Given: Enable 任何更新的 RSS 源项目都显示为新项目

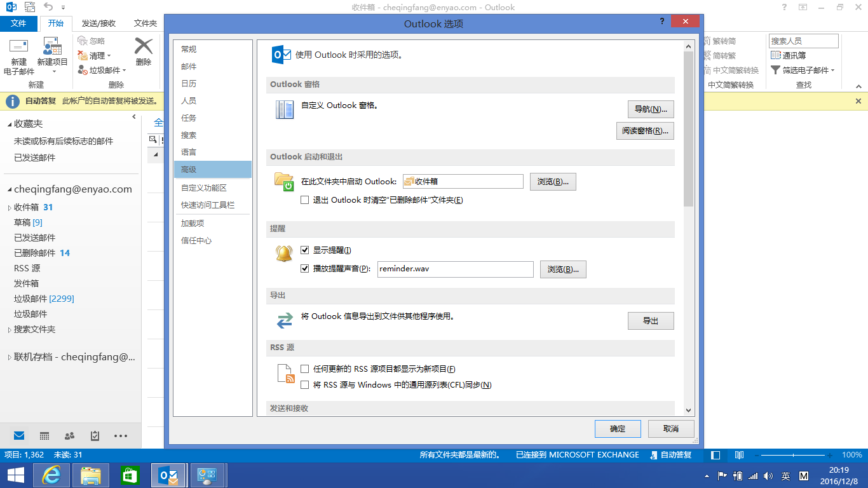Looking at the screenshot, I should click(x=305, y=369).
